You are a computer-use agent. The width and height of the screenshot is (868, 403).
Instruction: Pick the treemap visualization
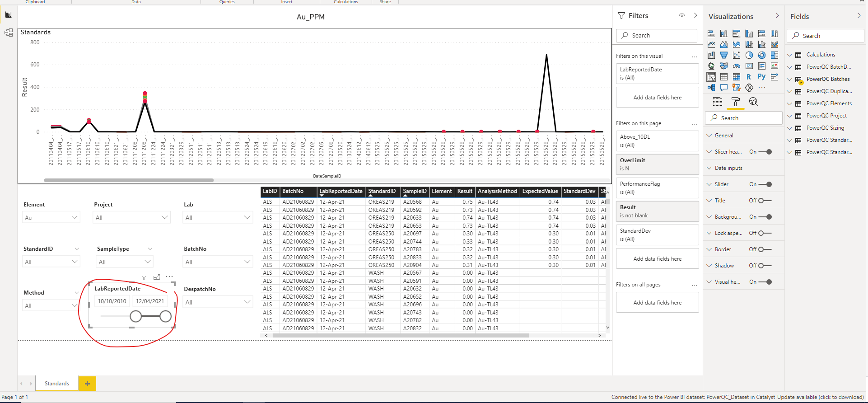(x=775, y=55)
